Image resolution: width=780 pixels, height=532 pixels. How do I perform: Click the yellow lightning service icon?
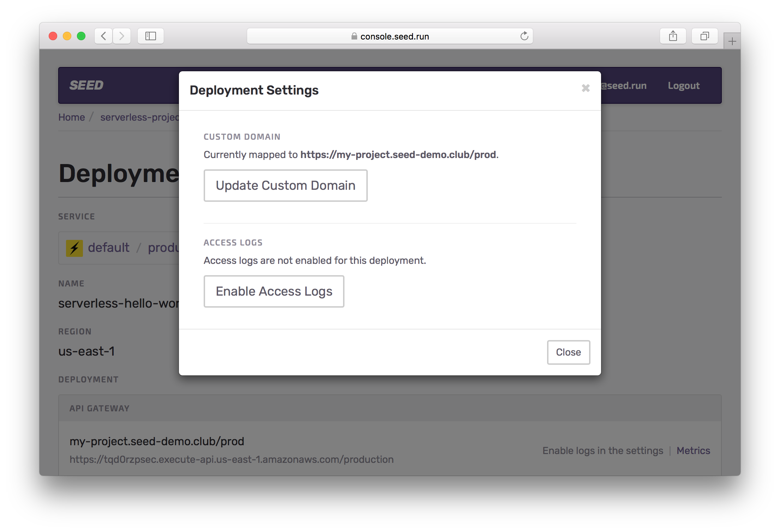(74, 248)
